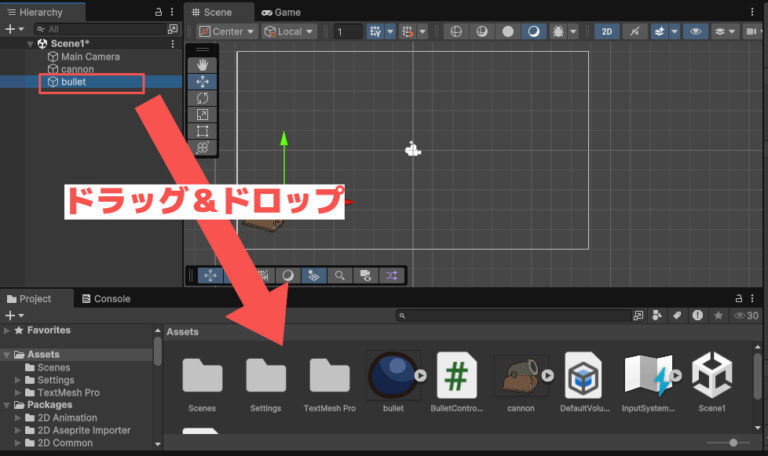This screenshot has height=456, width=768.
Task: Toggle scene effects (skybox/fx) button
Action: tap(659, 32)
